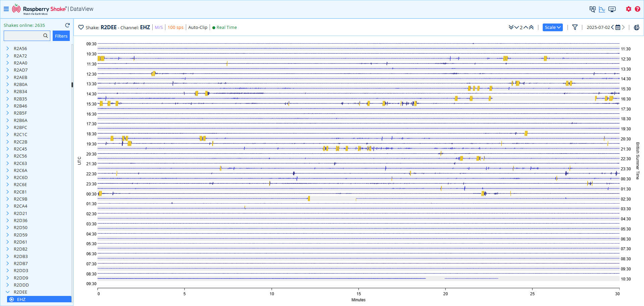Viewport: 644px width, 306px height.
Task: Expand station R2A72
Action: (8, 56)
